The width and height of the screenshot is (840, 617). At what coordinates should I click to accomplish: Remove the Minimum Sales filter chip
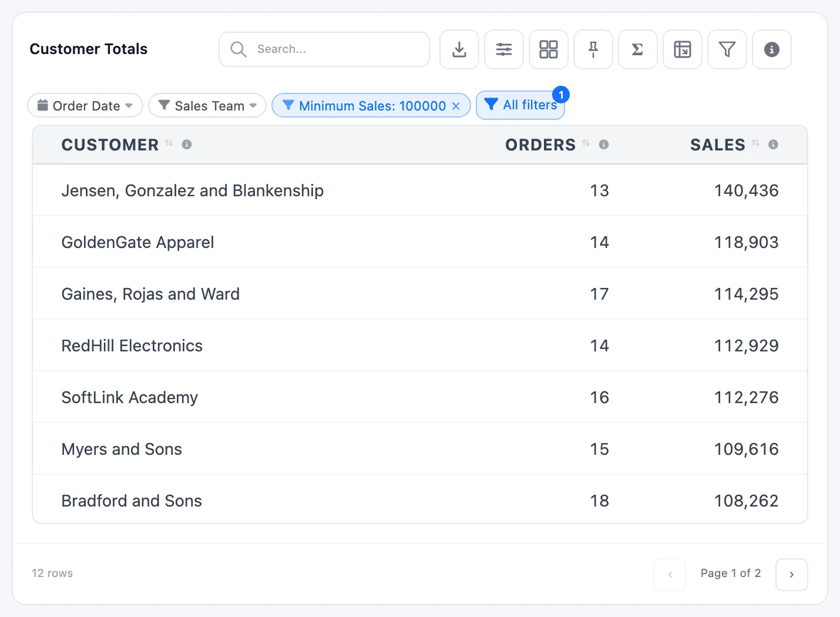[456, 106]
